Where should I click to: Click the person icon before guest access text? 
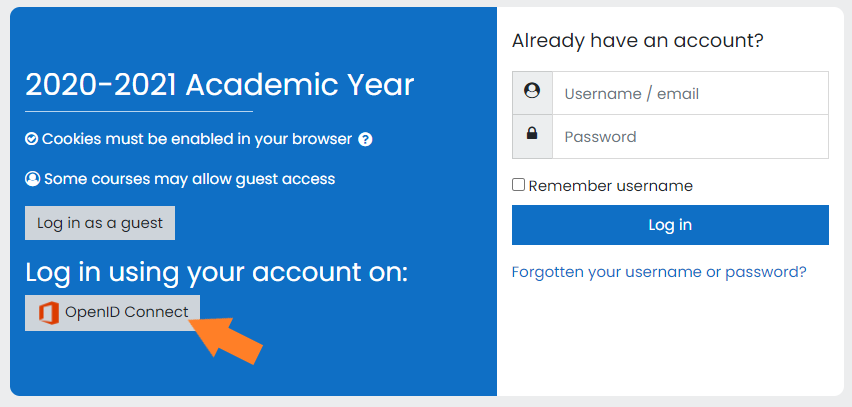[33, 179]
